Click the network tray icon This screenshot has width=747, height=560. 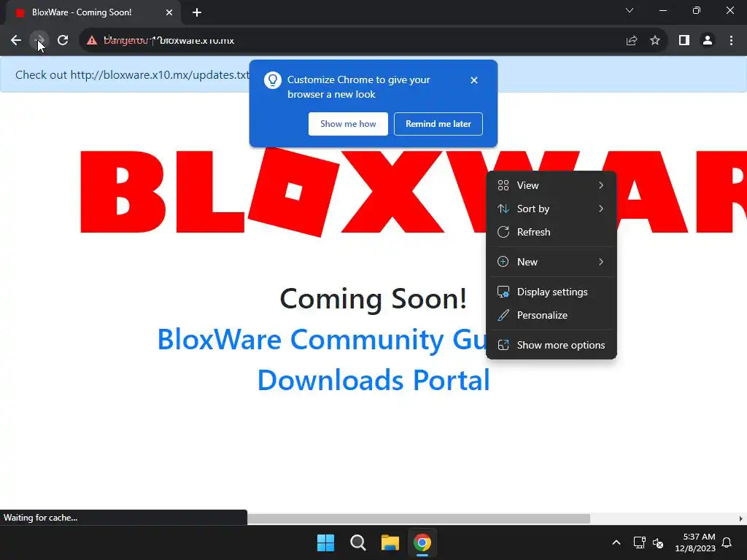pyautogui.click(x=639, y=542)
